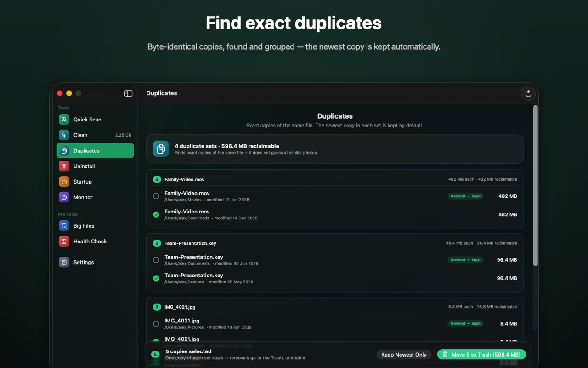
Task: Switch to the Clean section
Action: click(95, 135)
